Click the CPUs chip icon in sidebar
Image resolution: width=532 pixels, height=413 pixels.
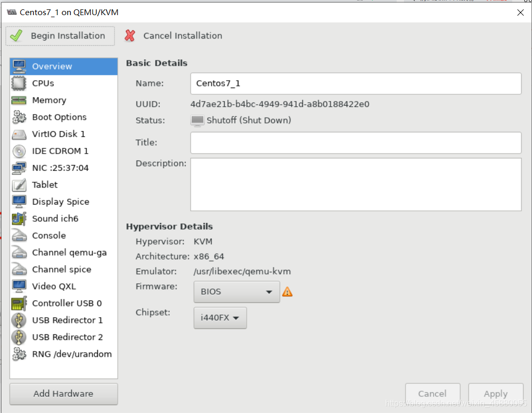click(19, 83)
